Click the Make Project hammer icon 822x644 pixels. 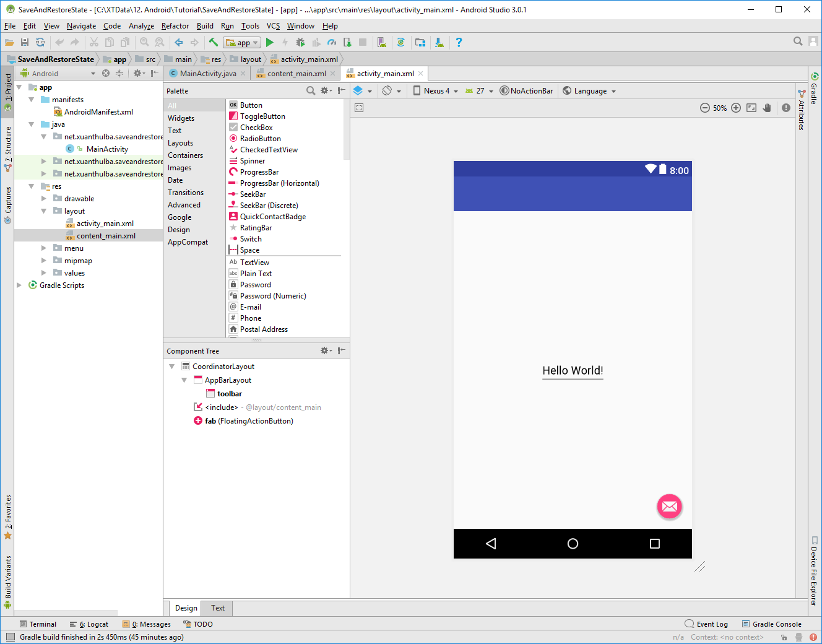(213, 42)
